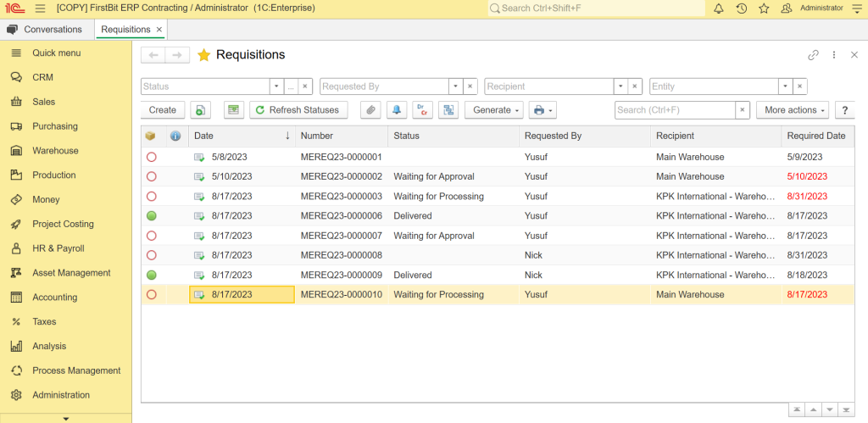Open the hamburger sections menu in title bar

pos(40,8)
